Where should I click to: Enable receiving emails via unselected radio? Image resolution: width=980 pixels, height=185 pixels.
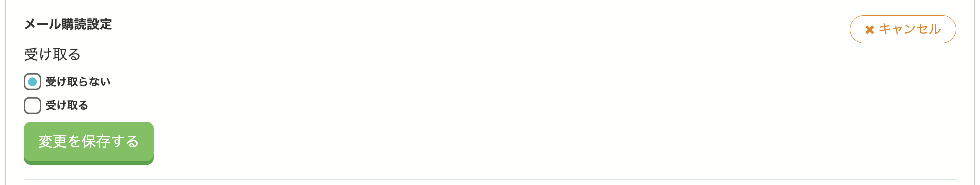pyautogui.click(x=32, y=105)
